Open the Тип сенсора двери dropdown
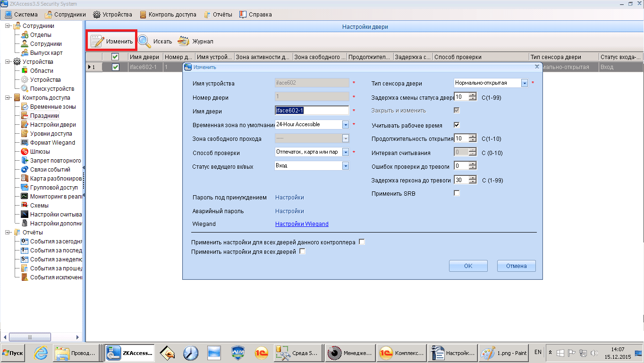644x363 pixels. [524, 83]
